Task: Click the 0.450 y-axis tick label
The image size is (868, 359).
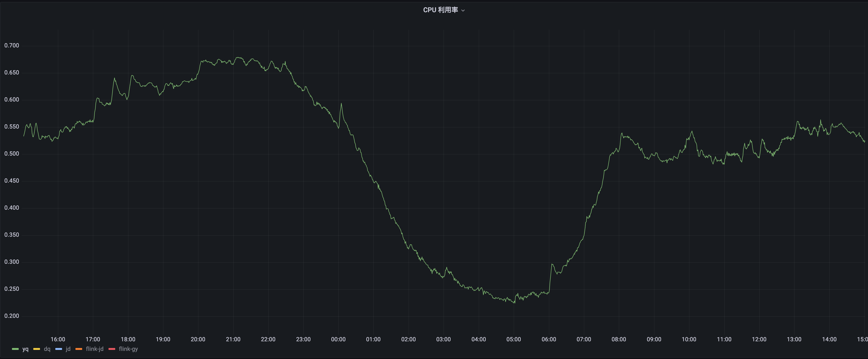Action: pos(12,181)
